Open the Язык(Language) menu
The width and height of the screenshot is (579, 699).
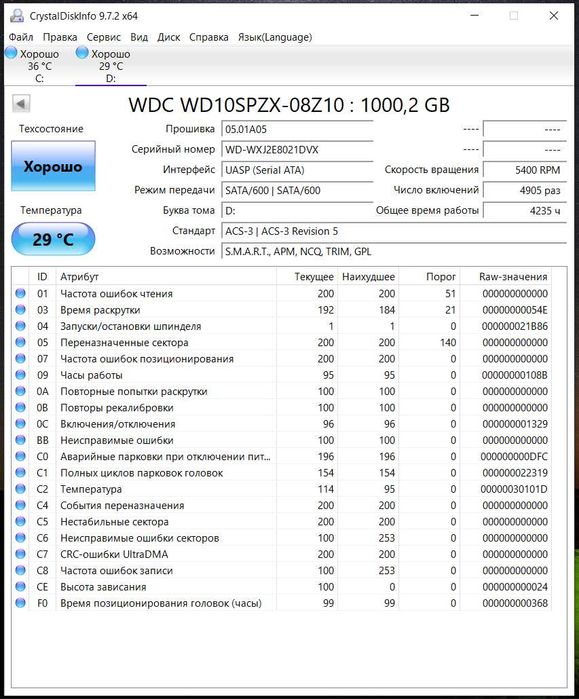pyautogui.click(x=275, y=37)
